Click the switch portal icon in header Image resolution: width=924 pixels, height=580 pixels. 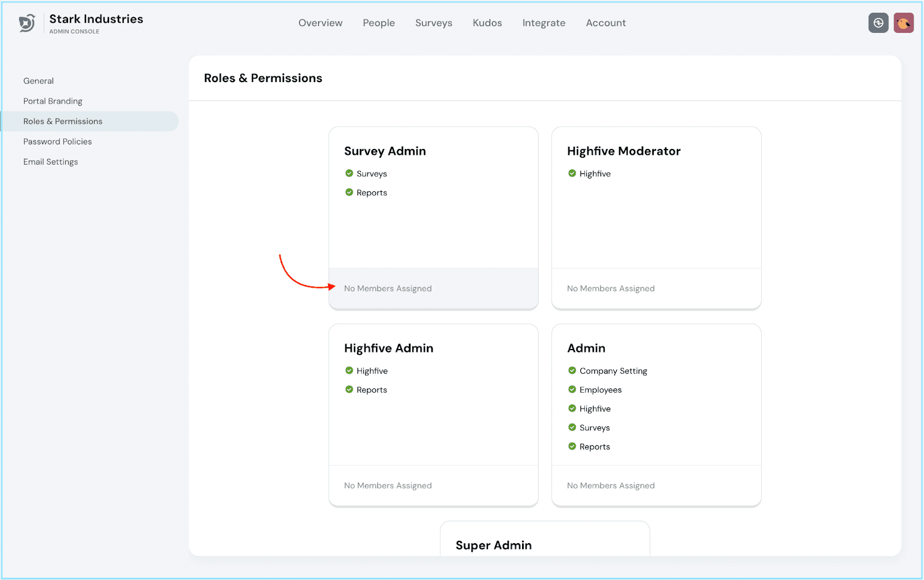pos(878,23)
